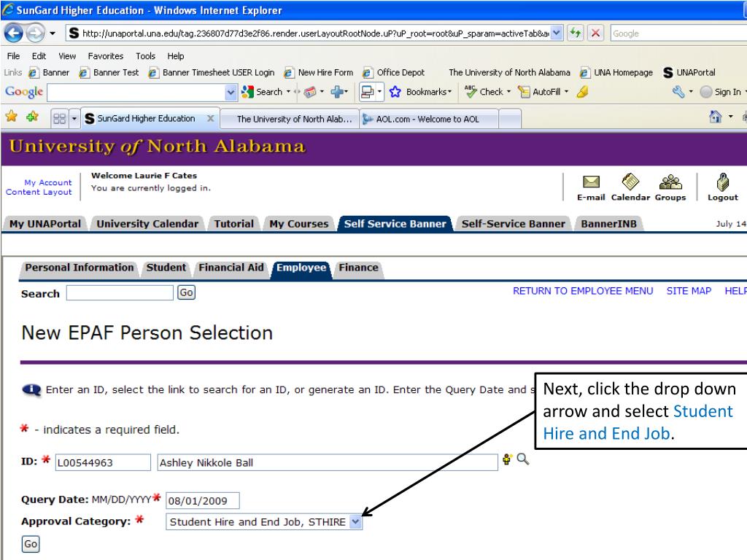Expand the Approval Category dropdown
Viewport: 747px width, 560px height.
(x=355, y=522)
